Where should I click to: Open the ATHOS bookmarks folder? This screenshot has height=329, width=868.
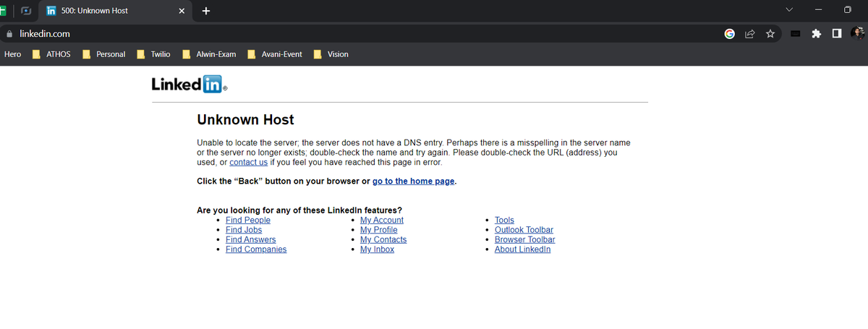coord(52,54)
